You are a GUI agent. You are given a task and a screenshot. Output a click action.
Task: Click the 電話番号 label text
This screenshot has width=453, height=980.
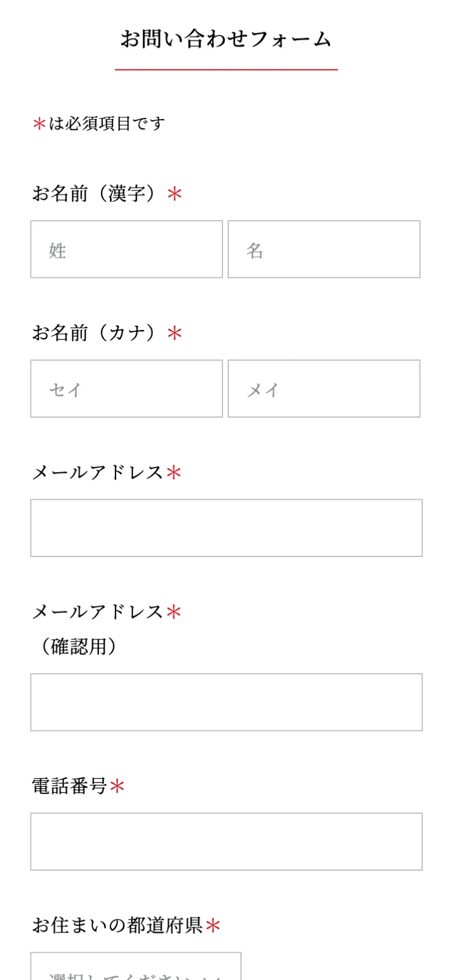(x=69, y=786)
